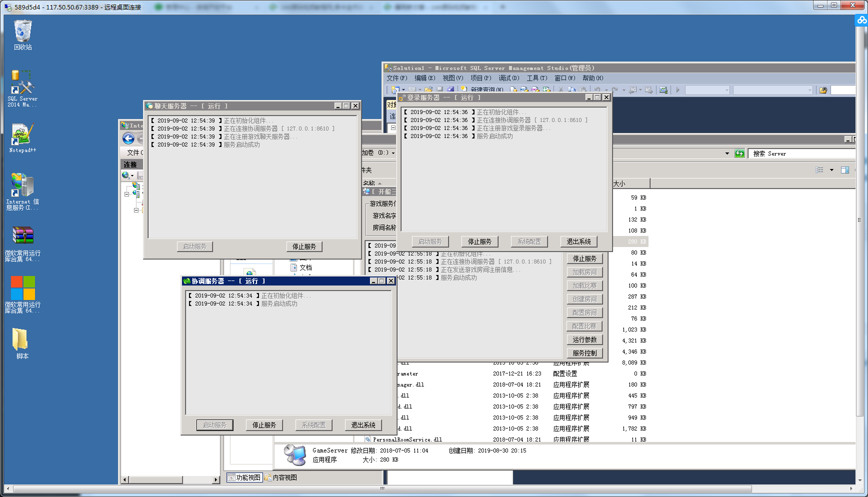Viewport: 868px width, 497px height.
Task: Click the preview pane icon in Explorer
Action: [845, 170]
